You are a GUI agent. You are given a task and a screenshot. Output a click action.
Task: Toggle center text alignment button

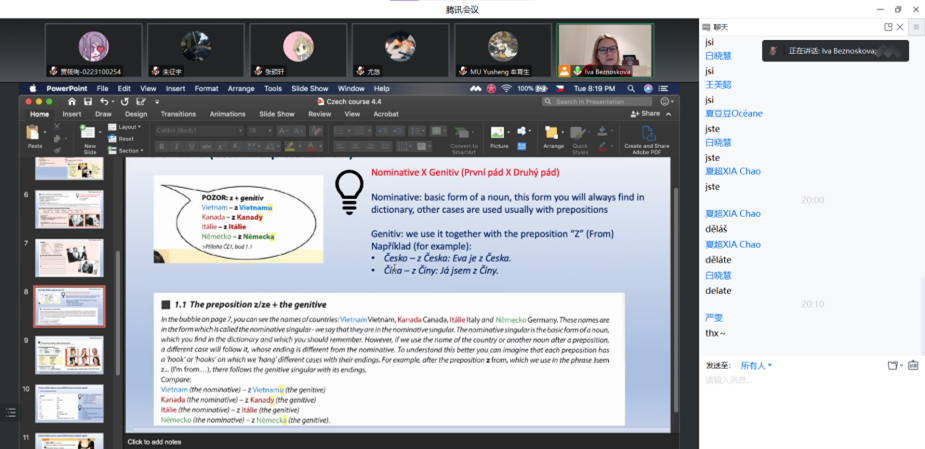pyautogui.click(x=355, y=146)
